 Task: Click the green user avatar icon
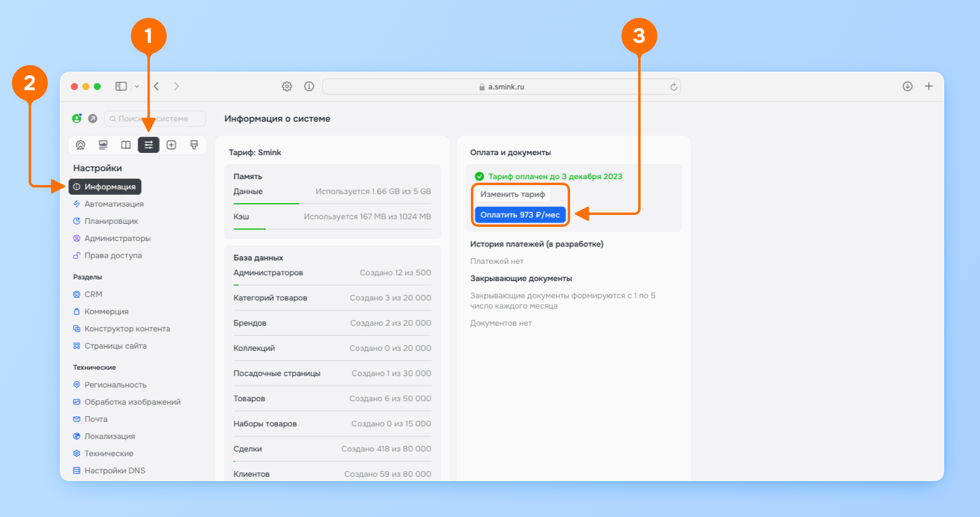pyautogui.click(x=76, y=118)
